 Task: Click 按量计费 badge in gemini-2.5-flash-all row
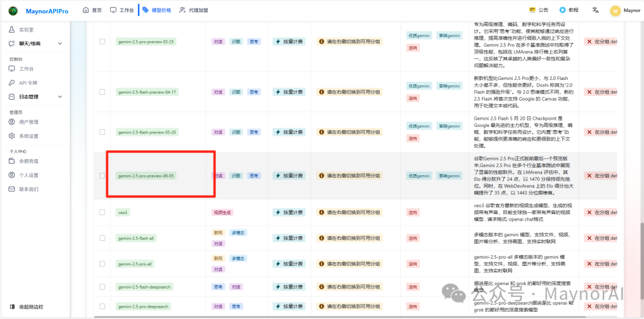coord(289,238)
